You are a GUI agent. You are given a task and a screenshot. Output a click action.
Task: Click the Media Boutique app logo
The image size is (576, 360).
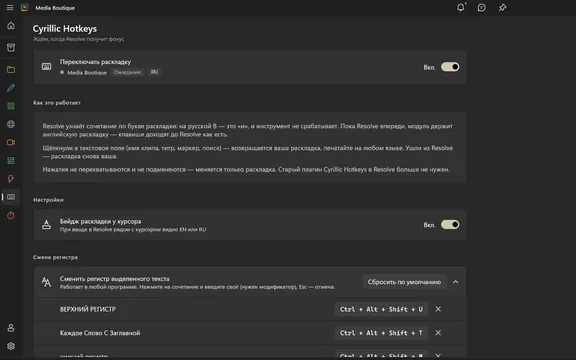pos(25,8)
